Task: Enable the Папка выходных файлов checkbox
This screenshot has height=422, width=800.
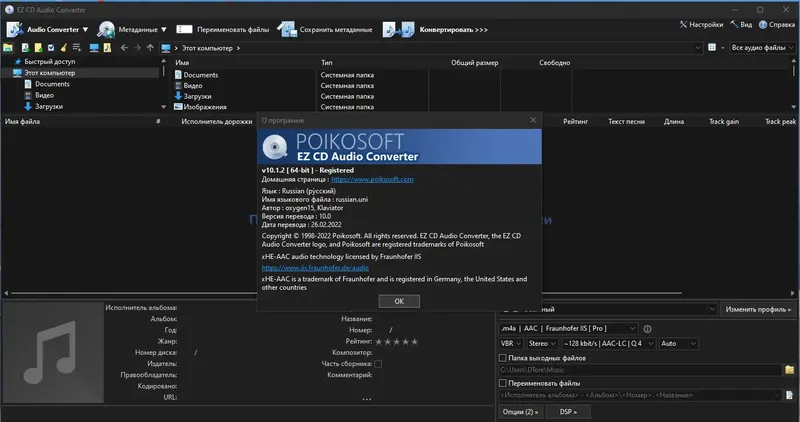Action: [x=503, y=358]
